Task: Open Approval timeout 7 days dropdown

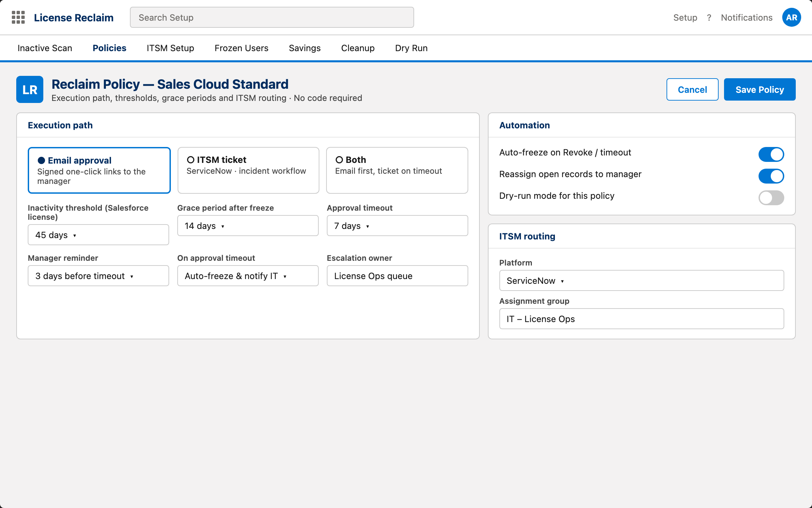Action: point(398,226)
